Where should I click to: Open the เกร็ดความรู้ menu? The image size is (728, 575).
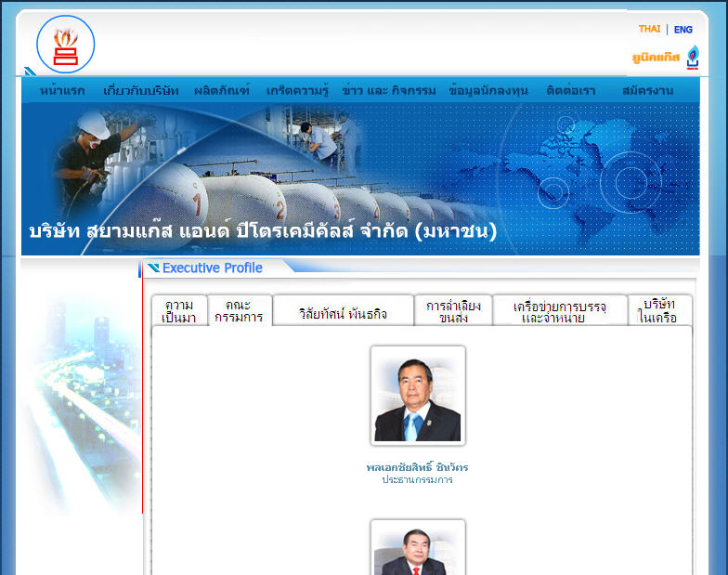pyautogui.click(x=297, y=91)
